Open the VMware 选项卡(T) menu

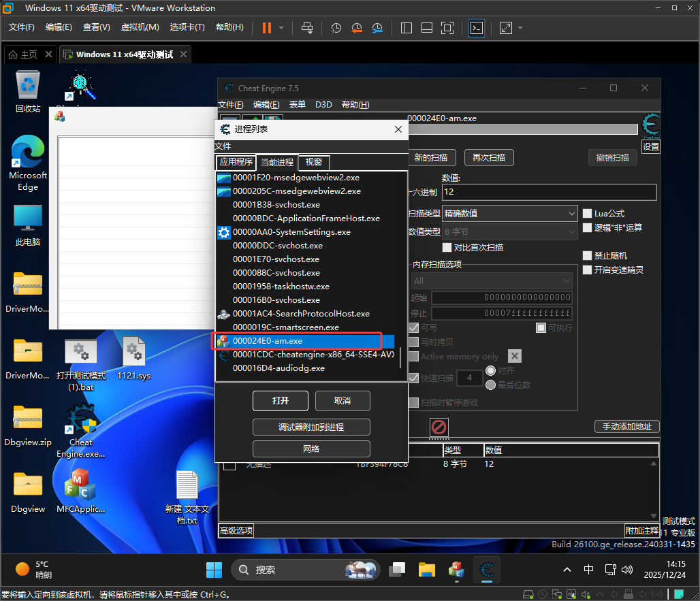(187, 27)
